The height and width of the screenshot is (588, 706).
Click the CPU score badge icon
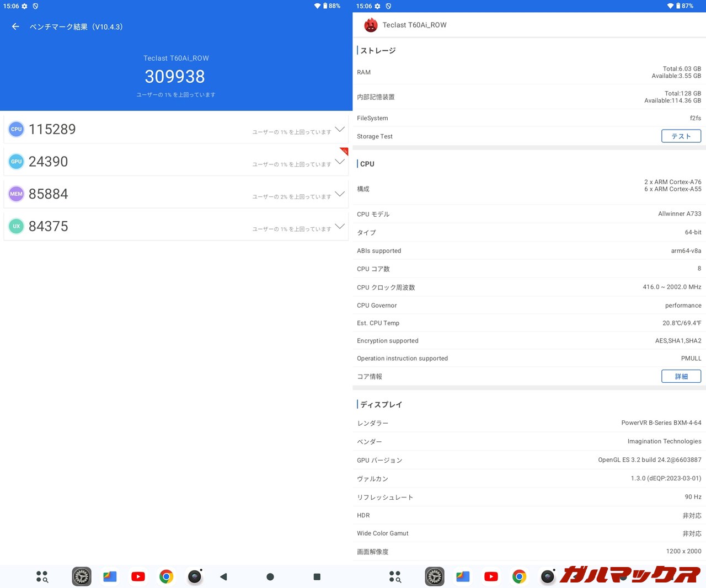tap(16, 129)
